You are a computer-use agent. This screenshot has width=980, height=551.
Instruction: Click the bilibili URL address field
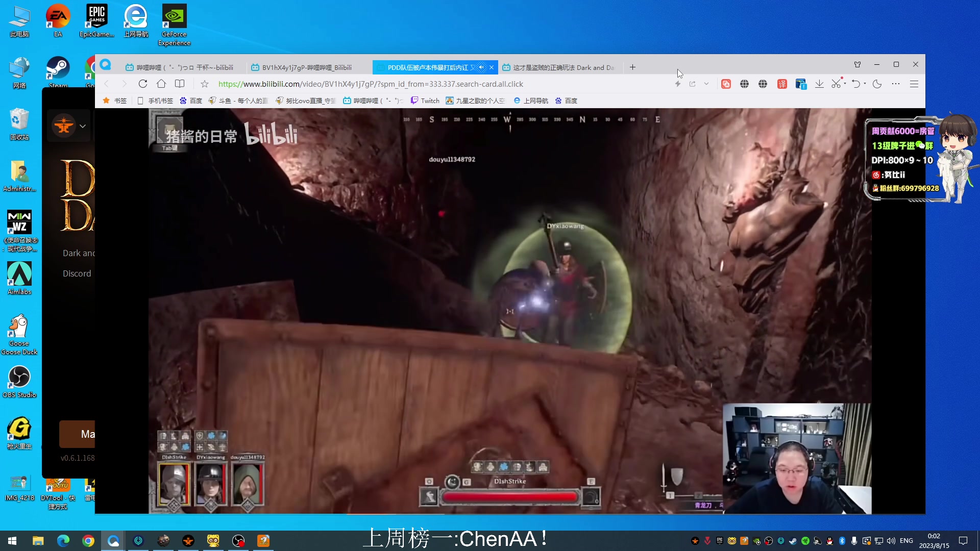371,84
